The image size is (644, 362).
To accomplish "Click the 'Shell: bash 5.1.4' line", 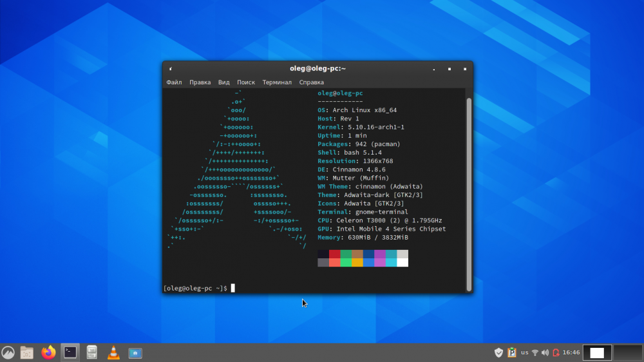I will 350,153.
